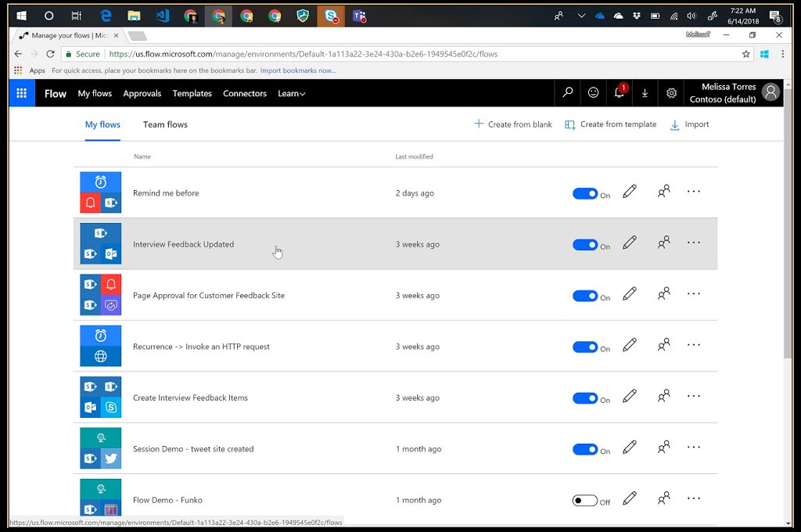Open Windows Start menu
Screen dimensions: 801x532
point(21,16)
